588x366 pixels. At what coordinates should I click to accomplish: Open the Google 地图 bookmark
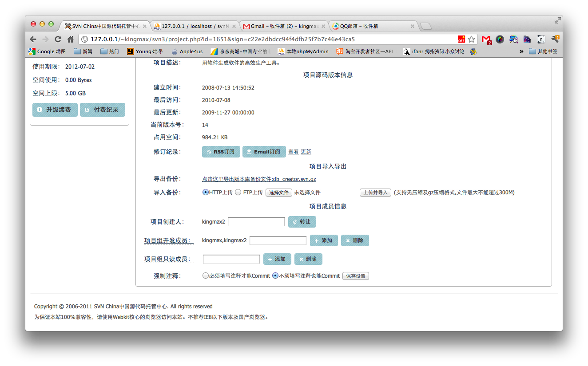pyautogui.click(x=47, y=51)
